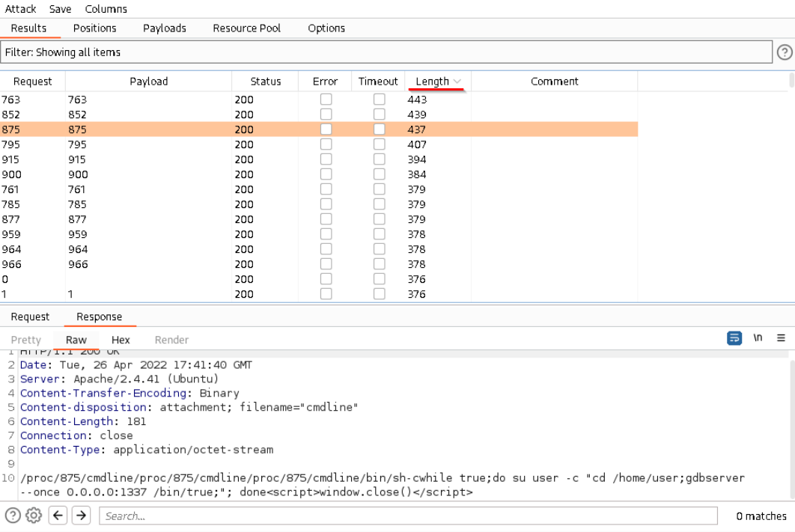Image resolution: width=795 pixels, height=532 pixels.
Task: Open the filter help icon
Action: pos(785,52)
